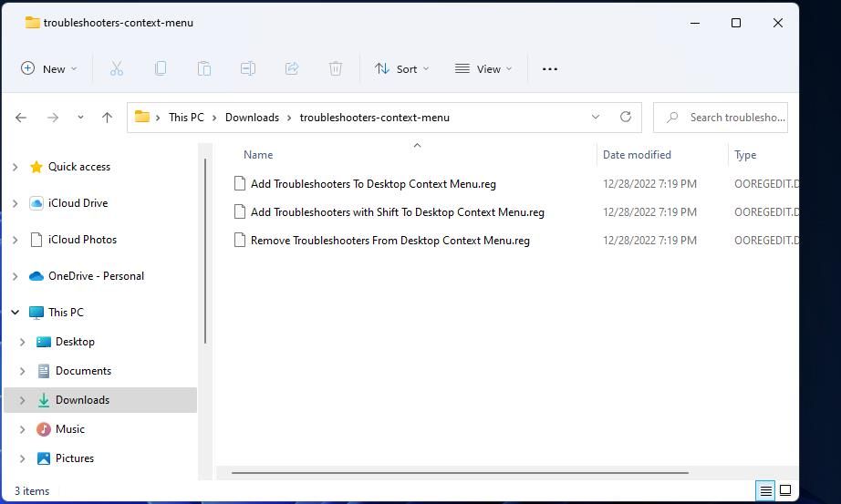
Task: Select 'Add Troubleshooters To Desktop Context Menu.reg'
Action: (x=373, y=184)
